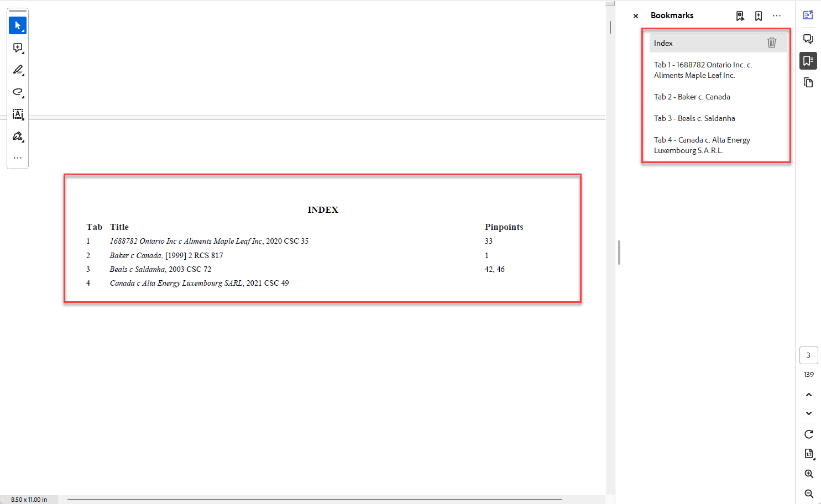Open Bookmarks panel options menu
Screen dimensions: 821x504
(x=777, y=16)
